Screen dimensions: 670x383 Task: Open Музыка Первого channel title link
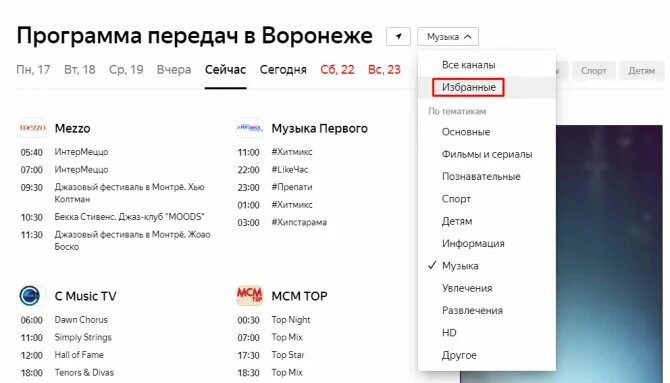pos(320,128)
